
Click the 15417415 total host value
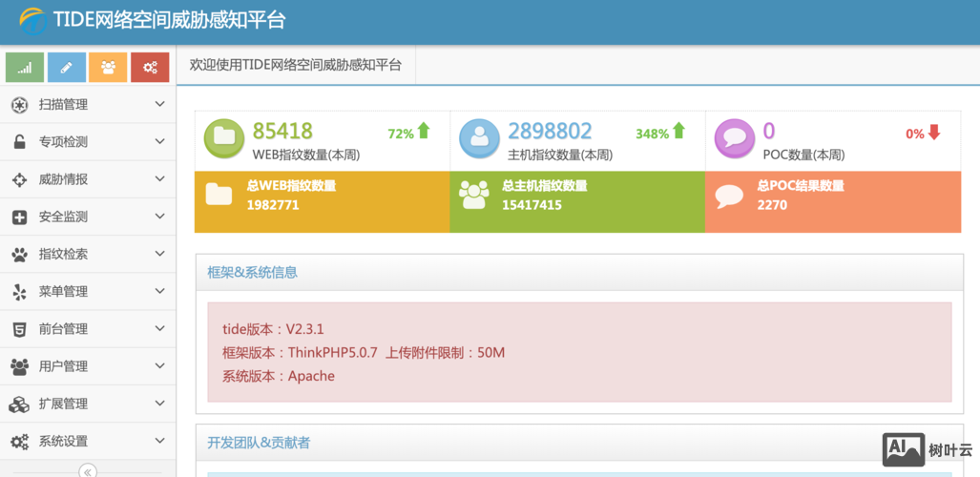[x=532, y=205]
